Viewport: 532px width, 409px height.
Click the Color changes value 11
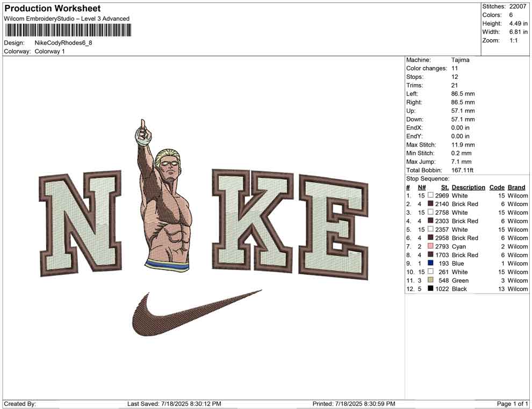tap(454, 68)
